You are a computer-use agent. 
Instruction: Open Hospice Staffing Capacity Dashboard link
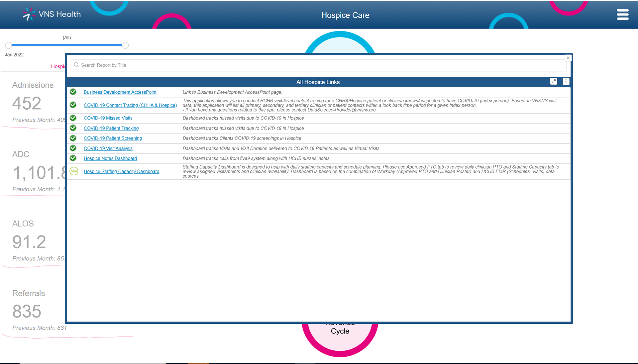point(121,171)
